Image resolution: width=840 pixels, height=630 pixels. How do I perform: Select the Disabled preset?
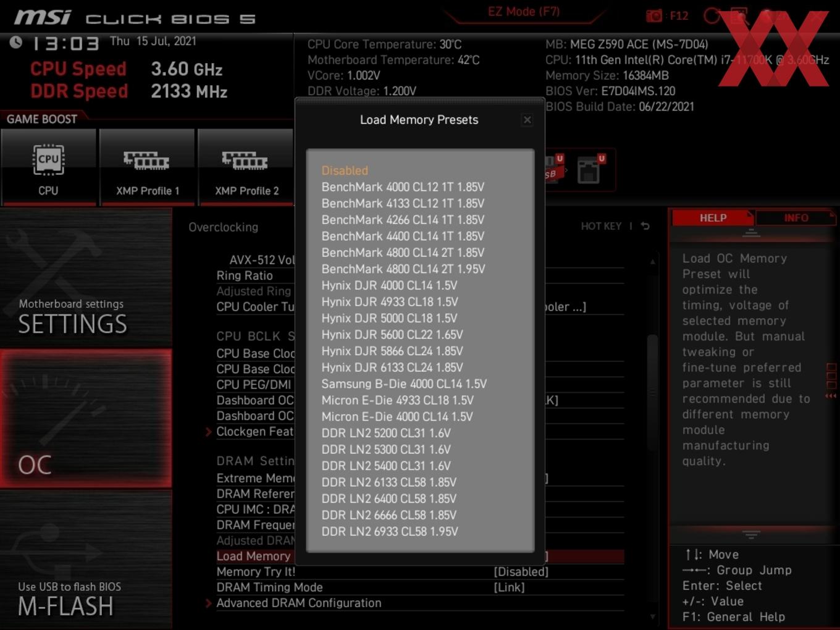[x=345, y=170]
